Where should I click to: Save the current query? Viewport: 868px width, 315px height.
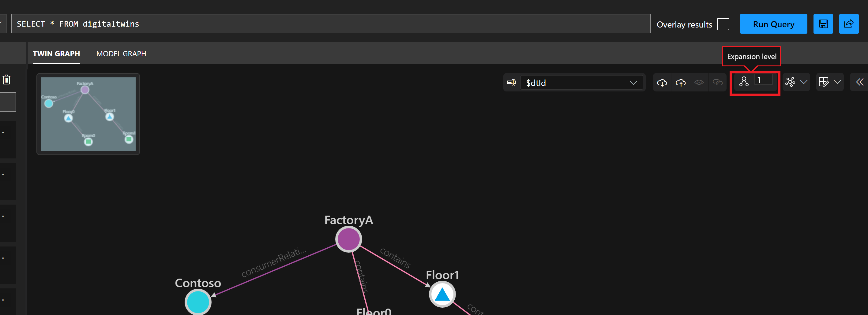(823, 24)
